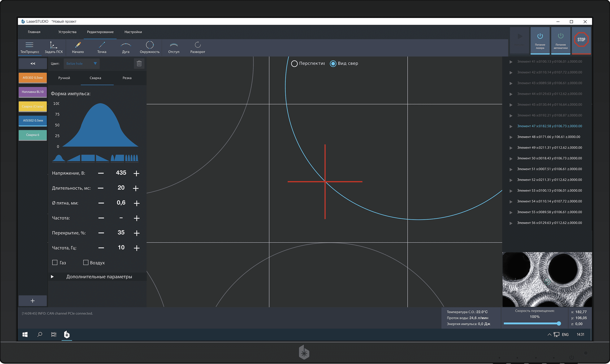This screenshot has width=610, height=364.
Task: Select the Точка point tool
Action: tap(102, 48)
